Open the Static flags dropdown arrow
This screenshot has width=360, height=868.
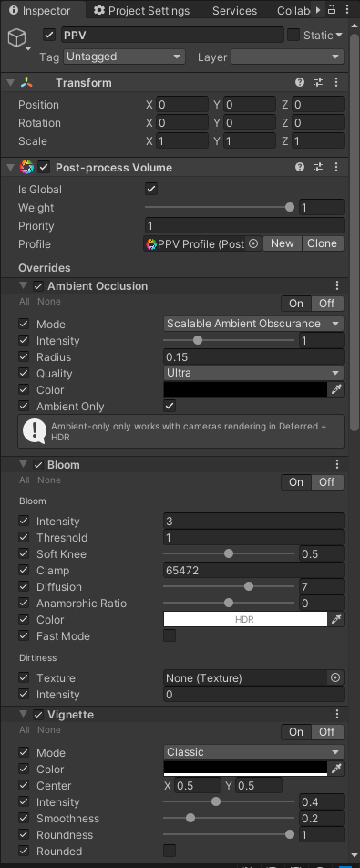(338, 35)
